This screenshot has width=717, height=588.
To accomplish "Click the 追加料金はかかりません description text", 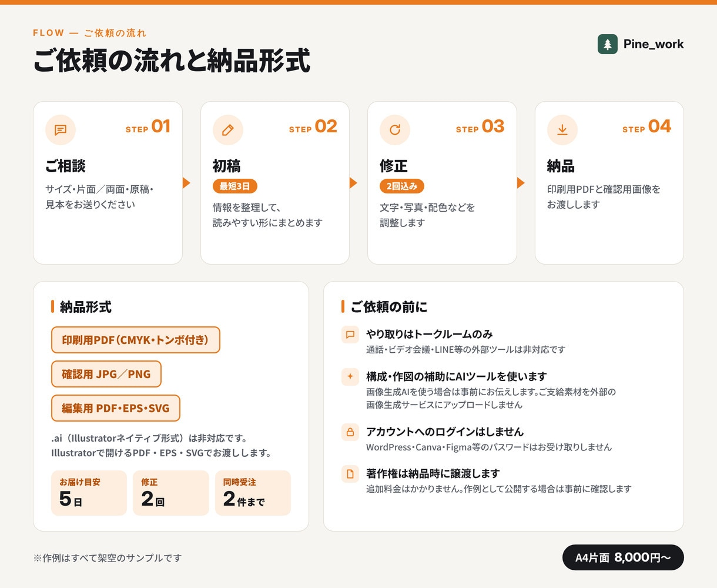I will 499,489.
